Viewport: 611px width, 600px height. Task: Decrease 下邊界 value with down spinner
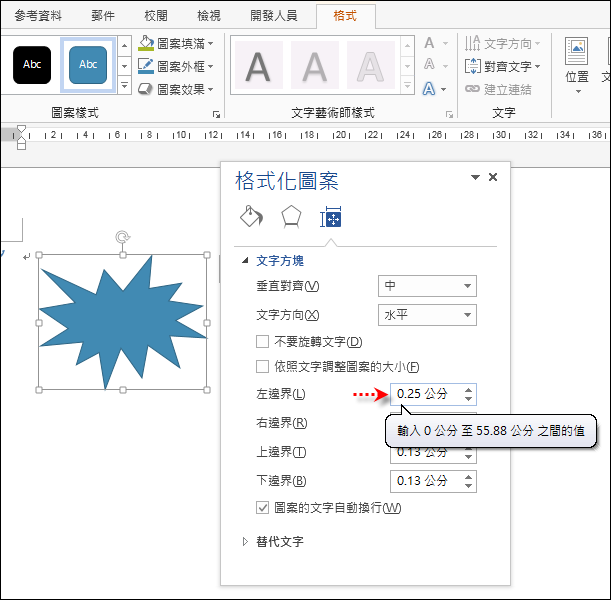pyautogui.click(x=469, y=486)
